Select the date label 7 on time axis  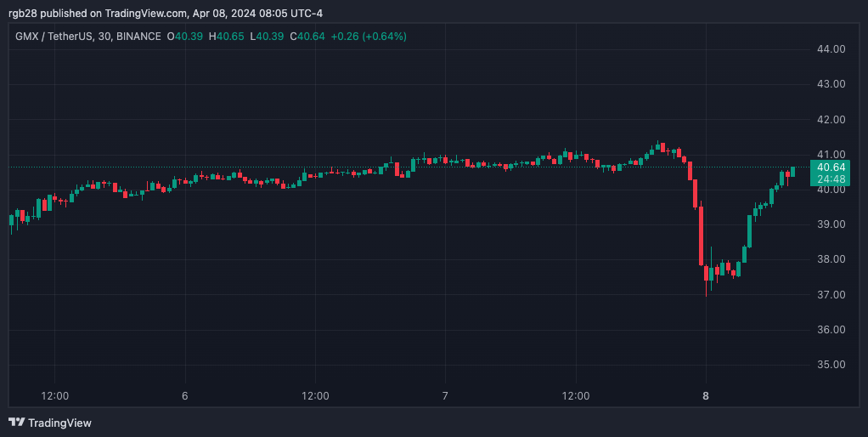point(445,396)
